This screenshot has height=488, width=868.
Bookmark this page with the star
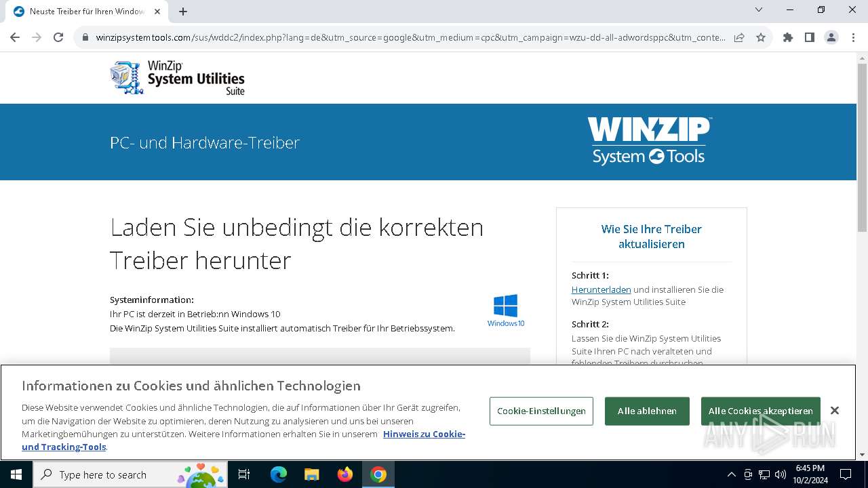(x=761, y=37)
